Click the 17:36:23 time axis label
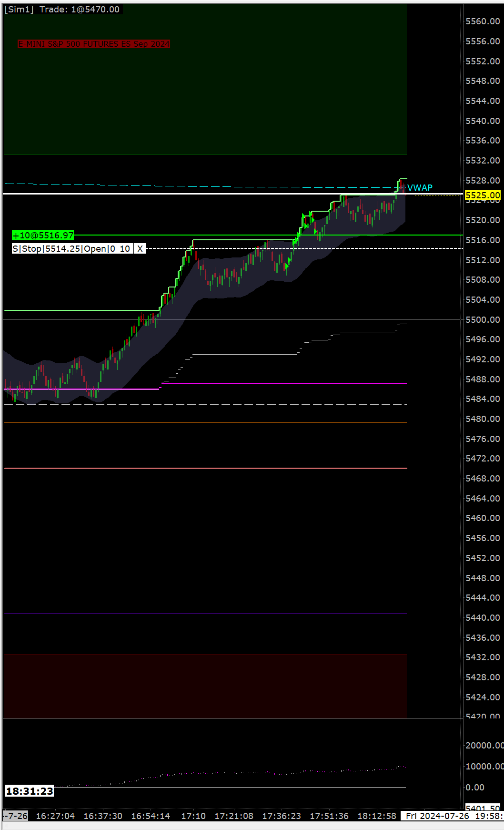This screenshot has width=504, height=830. point(282,816)
